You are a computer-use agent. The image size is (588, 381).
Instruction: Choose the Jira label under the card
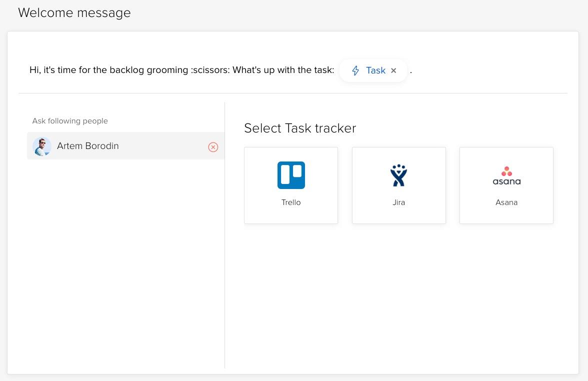[x=398, y=202]
